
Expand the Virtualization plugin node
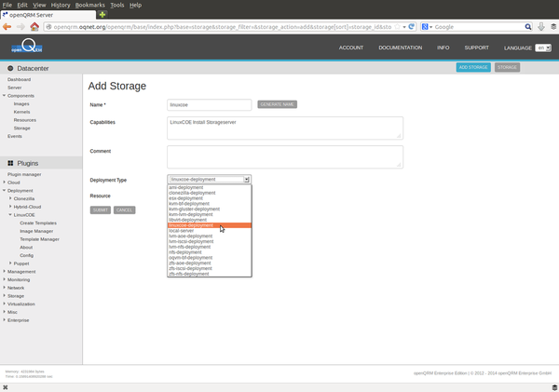[5, 304]
